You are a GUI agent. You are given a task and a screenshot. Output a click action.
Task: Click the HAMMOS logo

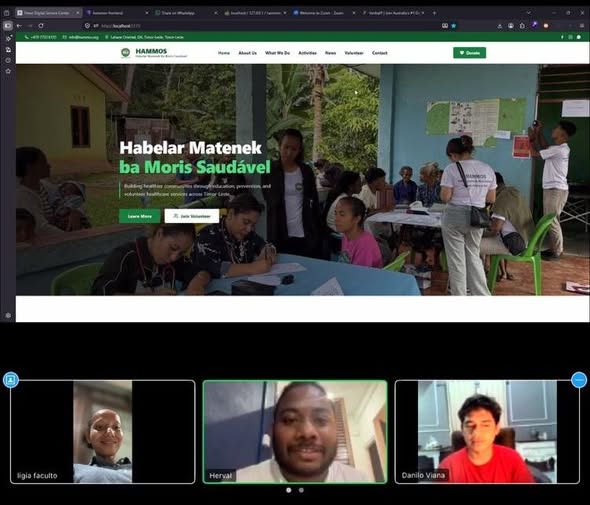pos(154,53)
